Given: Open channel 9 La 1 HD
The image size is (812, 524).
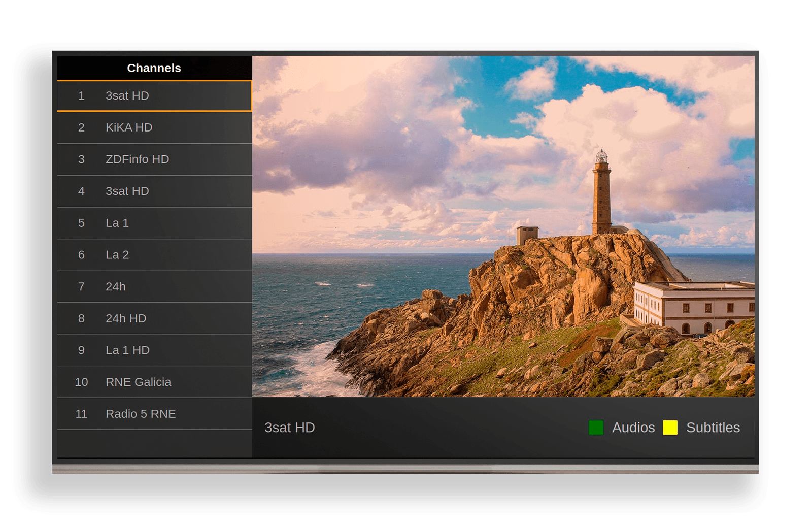Looking at the screenshot, I should 154,350.
